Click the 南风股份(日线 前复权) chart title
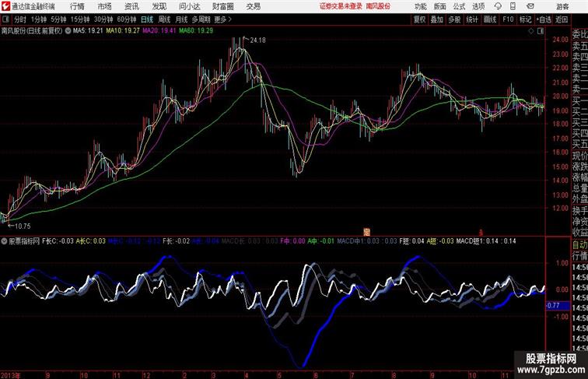The image size is (588, 379). 32,31
